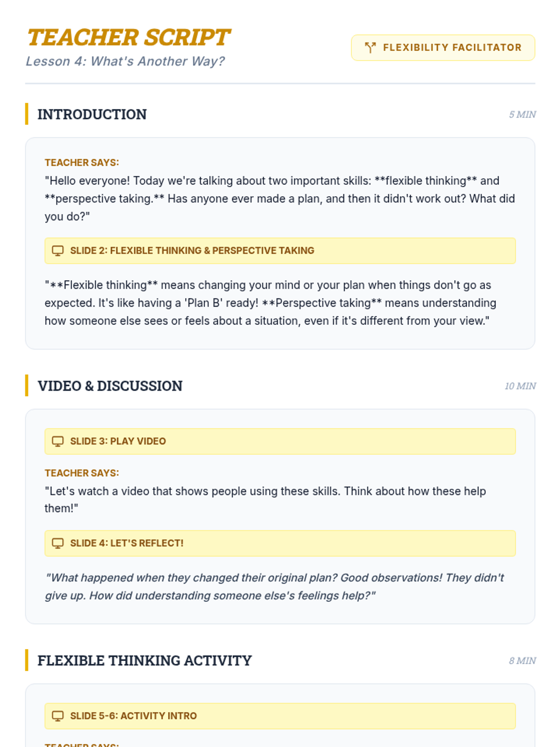The height and width of the screenshot is (747, 560).
Task: Click the 10 MIN duration label
Action: (520, 386)
